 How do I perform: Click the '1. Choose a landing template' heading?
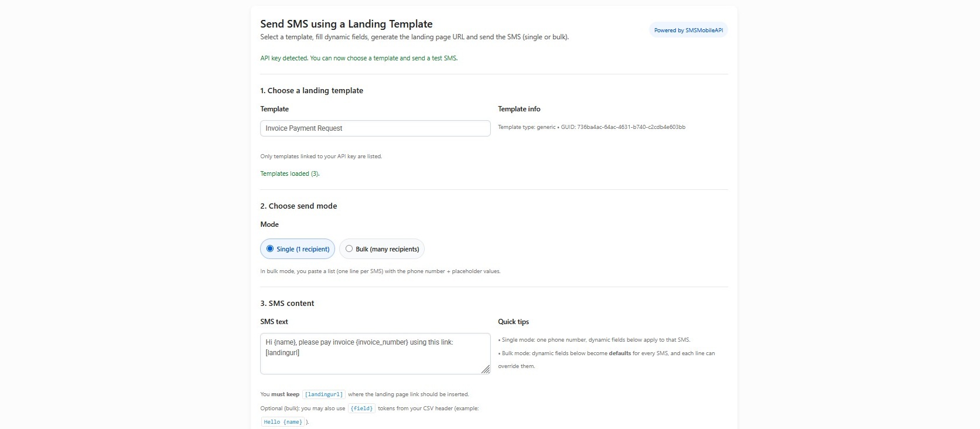(x=312, y=91)
